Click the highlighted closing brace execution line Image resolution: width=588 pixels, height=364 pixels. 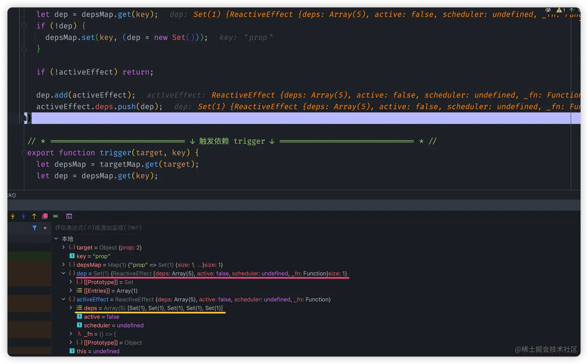tap(302, 118)
